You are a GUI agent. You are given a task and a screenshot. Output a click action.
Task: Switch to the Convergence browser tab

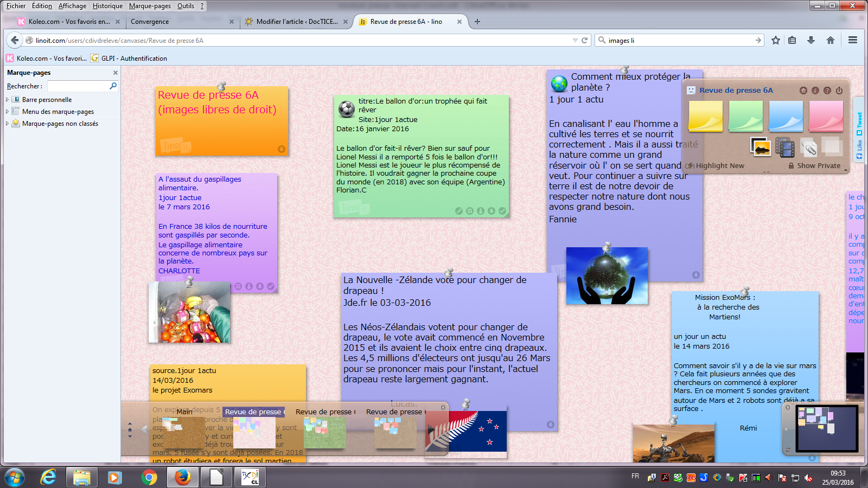point(182,22)
